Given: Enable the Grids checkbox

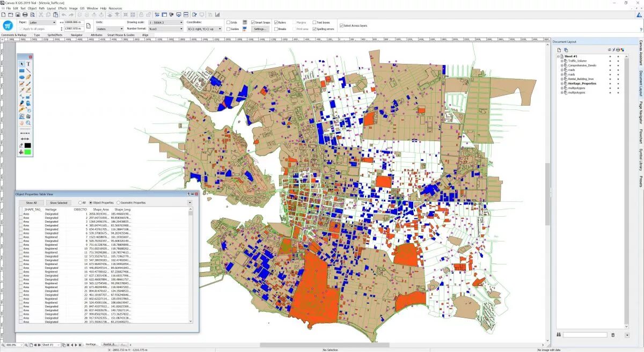Looking at the screenshot, I should point(229,23).
